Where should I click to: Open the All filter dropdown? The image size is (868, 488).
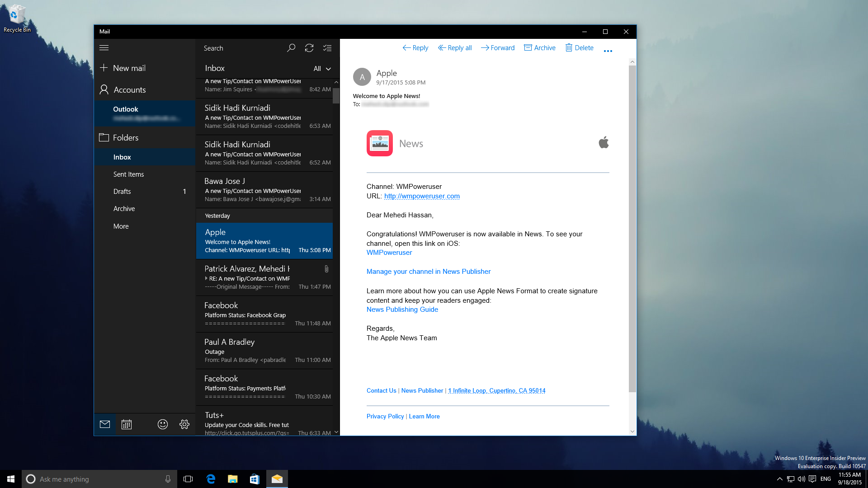pyautogui.click(x=322, y=69)
